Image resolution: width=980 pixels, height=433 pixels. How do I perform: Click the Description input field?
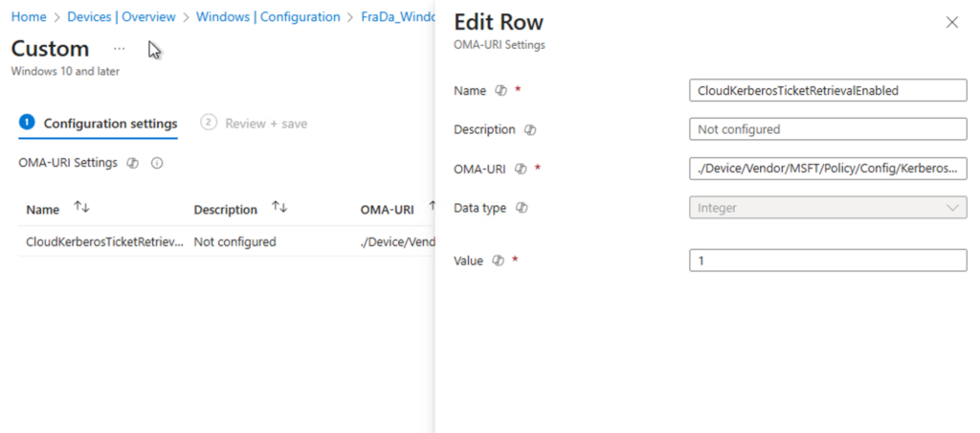click(828, 129)
